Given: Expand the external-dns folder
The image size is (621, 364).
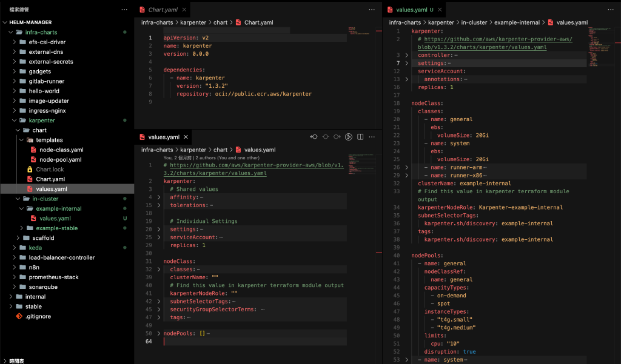Looking at the screenshot, I should [x=15, y=52].
